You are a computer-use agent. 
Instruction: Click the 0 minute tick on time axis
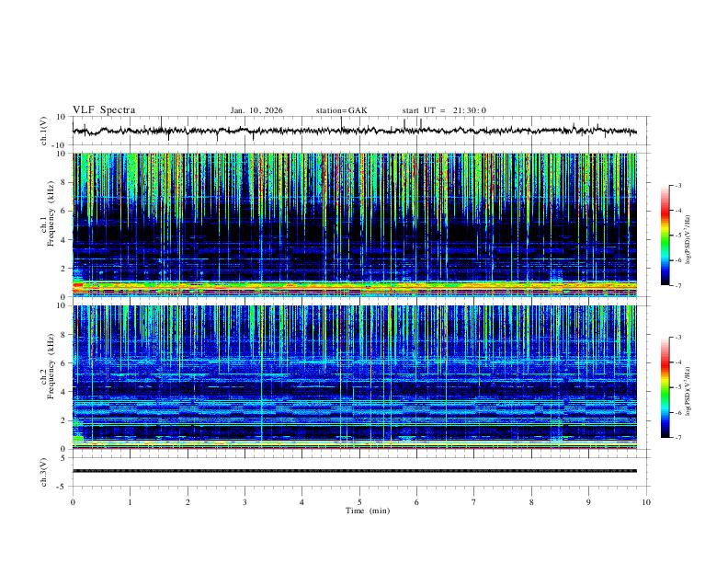73,502
